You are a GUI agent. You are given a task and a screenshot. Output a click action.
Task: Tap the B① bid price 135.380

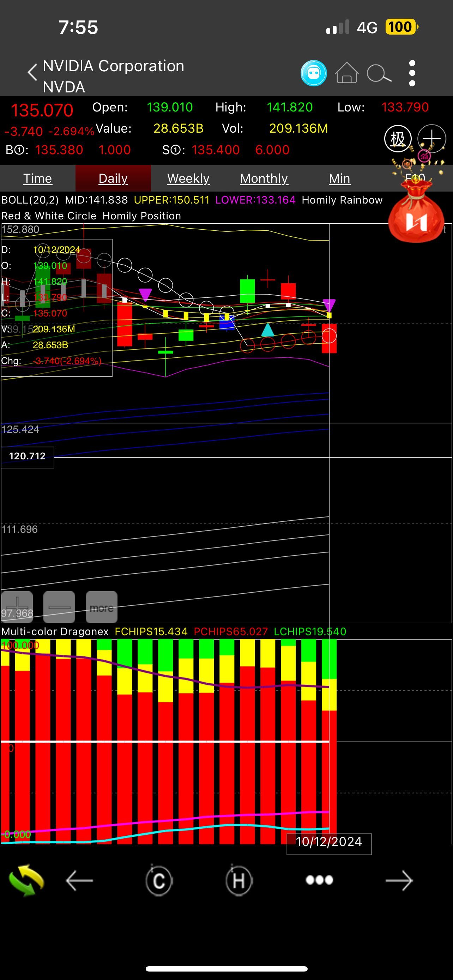pyautogui.click(x=59, y=150)
